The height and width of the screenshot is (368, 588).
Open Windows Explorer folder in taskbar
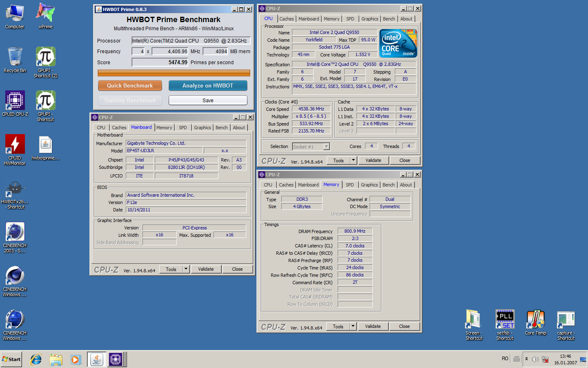click(56, 359)
